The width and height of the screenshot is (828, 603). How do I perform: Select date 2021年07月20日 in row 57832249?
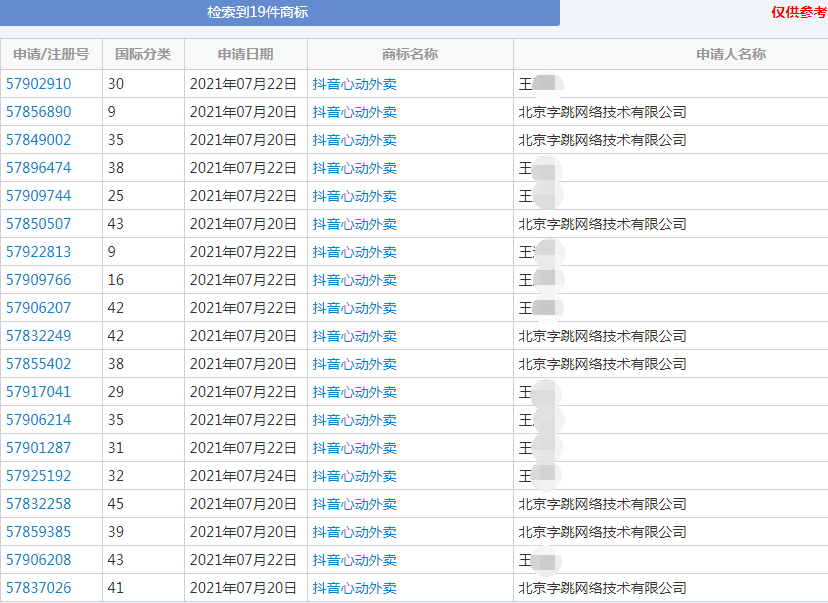tap(243, 336)
